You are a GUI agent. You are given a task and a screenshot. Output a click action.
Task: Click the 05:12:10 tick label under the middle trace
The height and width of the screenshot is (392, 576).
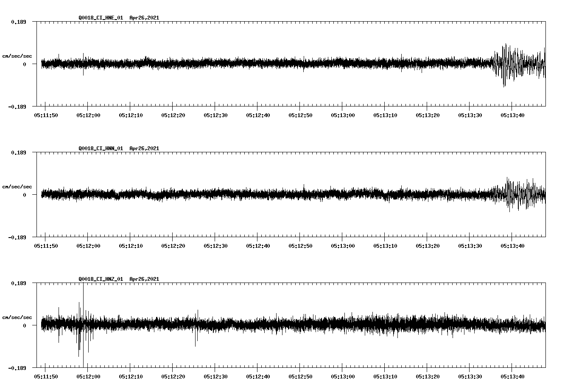point(131,245)
